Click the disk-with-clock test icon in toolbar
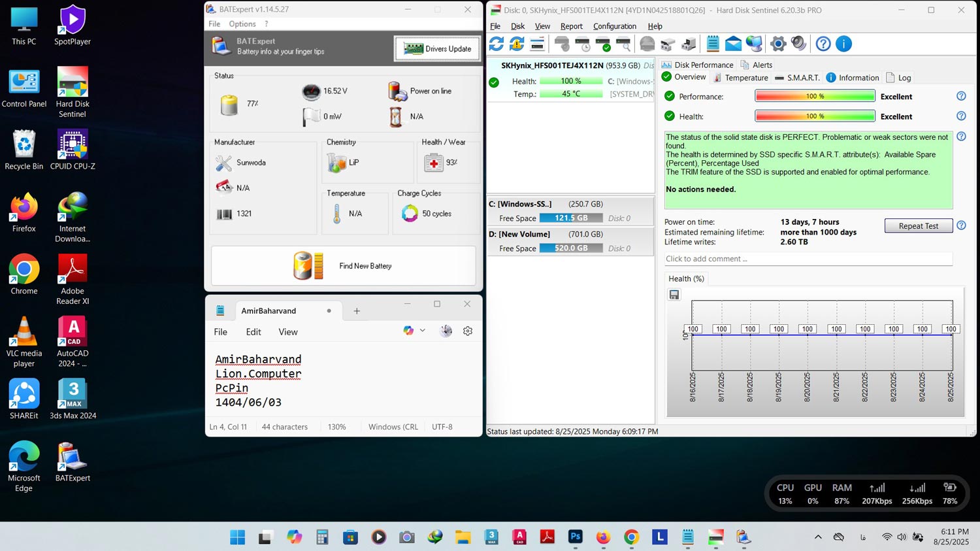 click(582, 44)
